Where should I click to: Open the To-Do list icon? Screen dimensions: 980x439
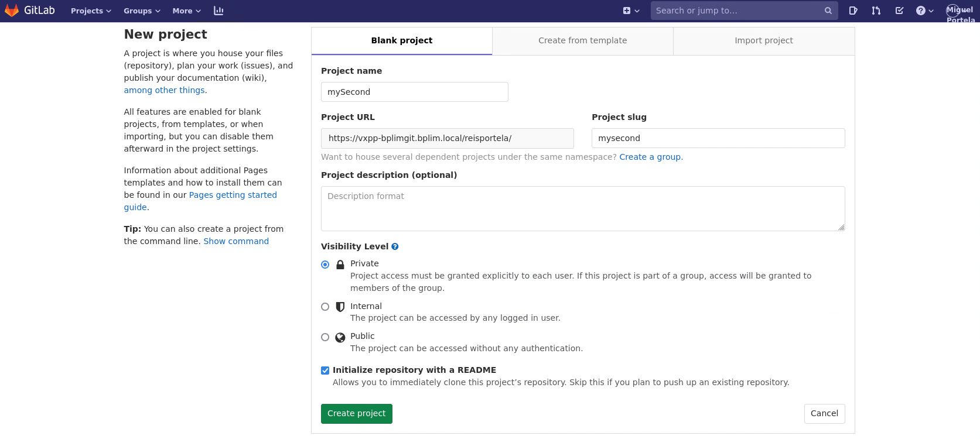pos(899,11)
